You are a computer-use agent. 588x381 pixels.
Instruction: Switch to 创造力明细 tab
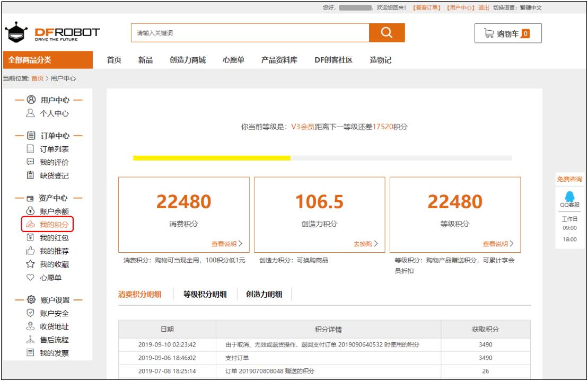pos(264,295)
